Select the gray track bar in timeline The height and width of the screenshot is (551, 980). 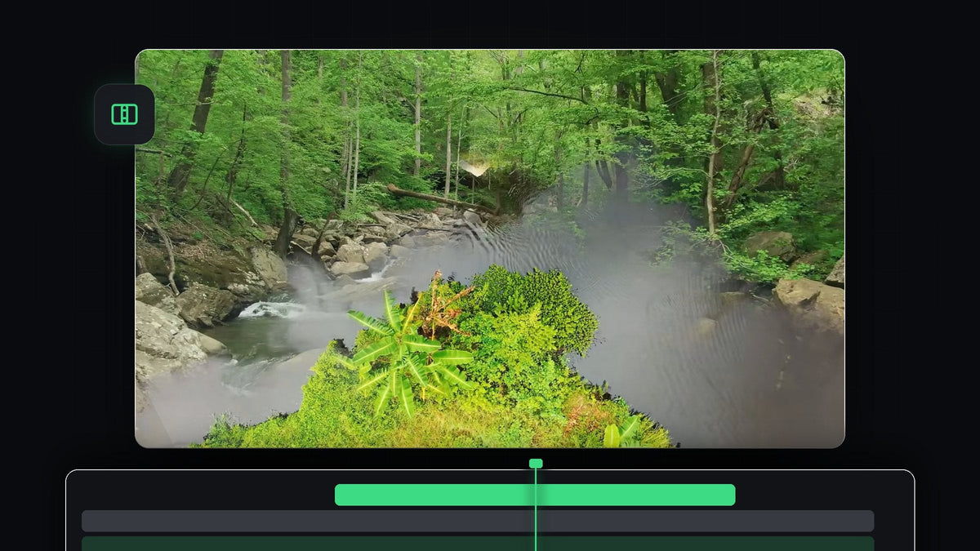(478, 521)
